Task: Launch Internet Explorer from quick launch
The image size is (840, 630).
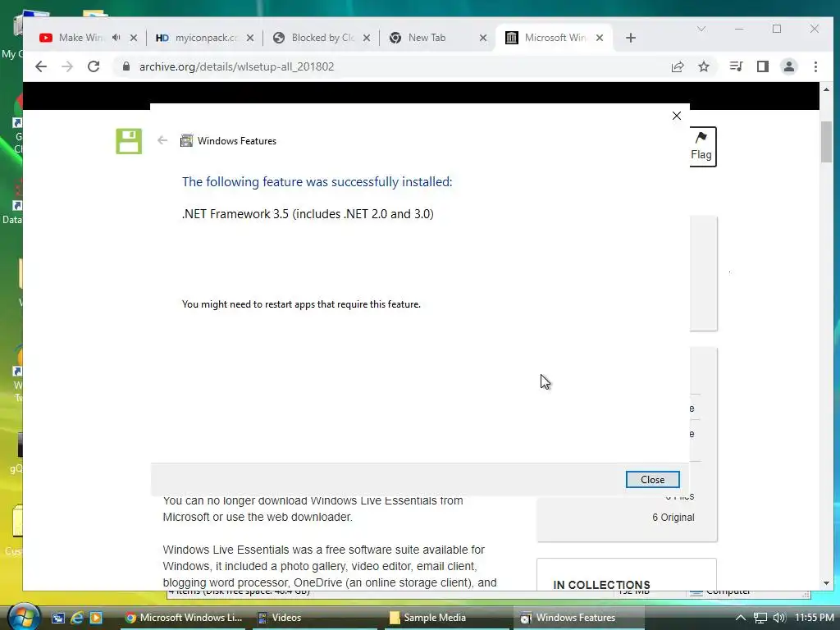Action: click(x=77, y=618)
